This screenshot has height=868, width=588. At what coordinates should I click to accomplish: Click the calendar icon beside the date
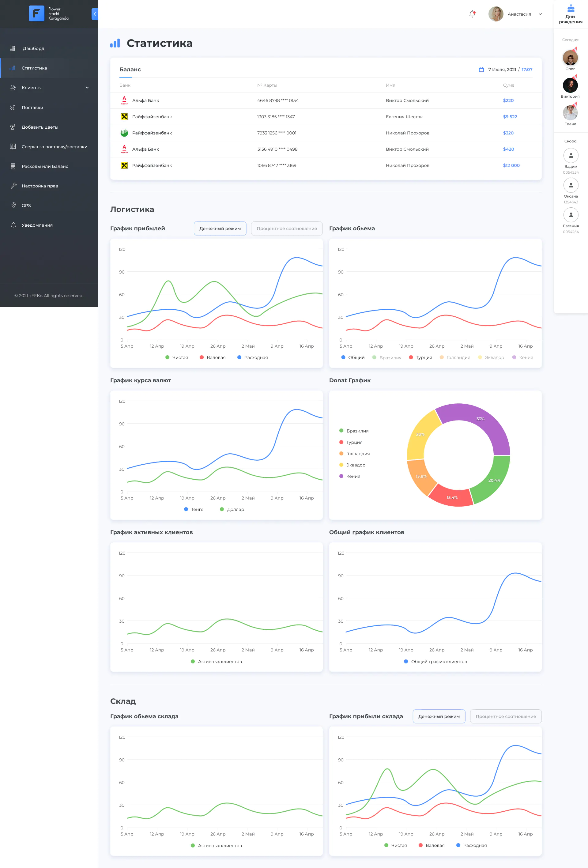[481, 70]
